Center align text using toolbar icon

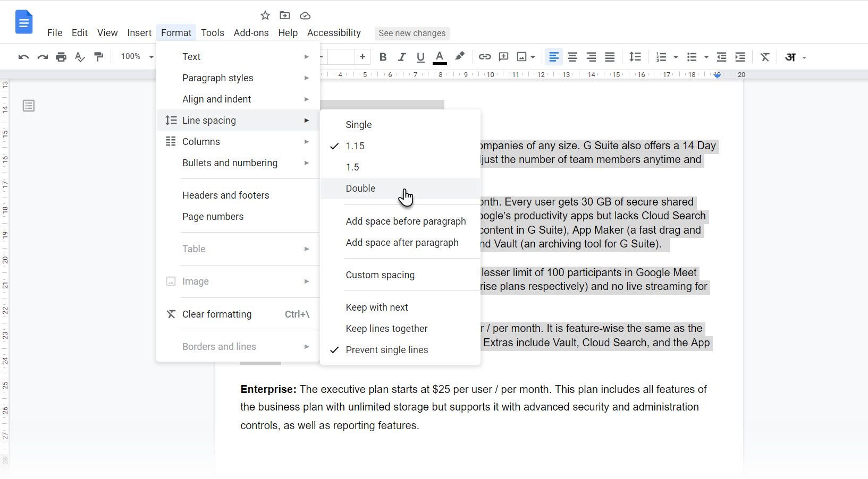point(572,57)
